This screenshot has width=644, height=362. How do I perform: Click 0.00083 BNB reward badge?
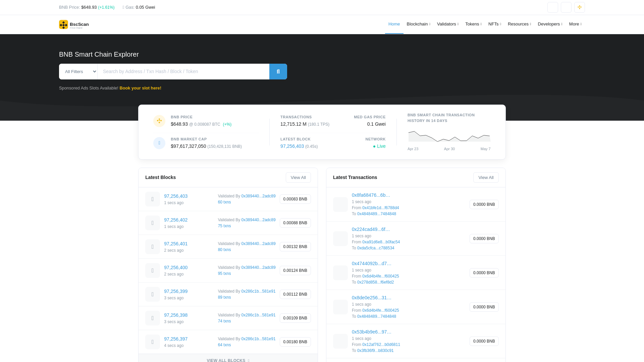click(295, 199)
